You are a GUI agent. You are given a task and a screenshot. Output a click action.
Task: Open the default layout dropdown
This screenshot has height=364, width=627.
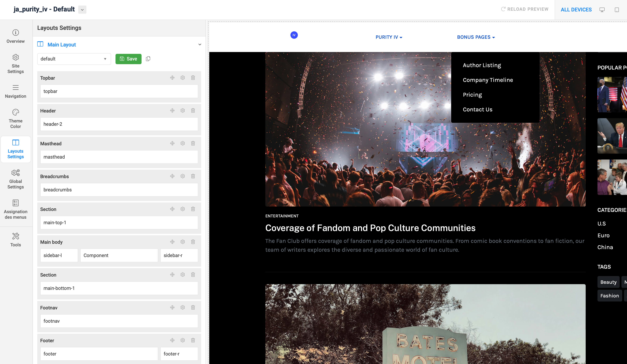pyautogui.click(x=74, y=59)
